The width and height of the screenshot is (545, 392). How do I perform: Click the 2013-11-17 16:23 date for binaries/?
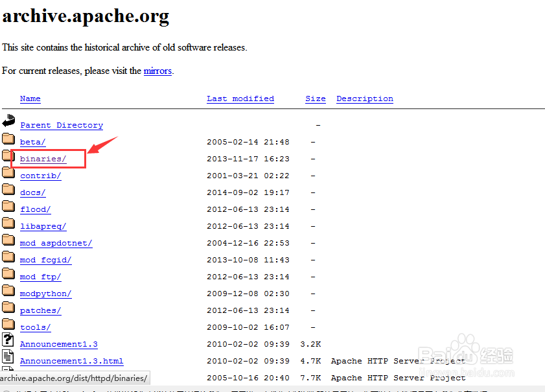click(248, 159)
